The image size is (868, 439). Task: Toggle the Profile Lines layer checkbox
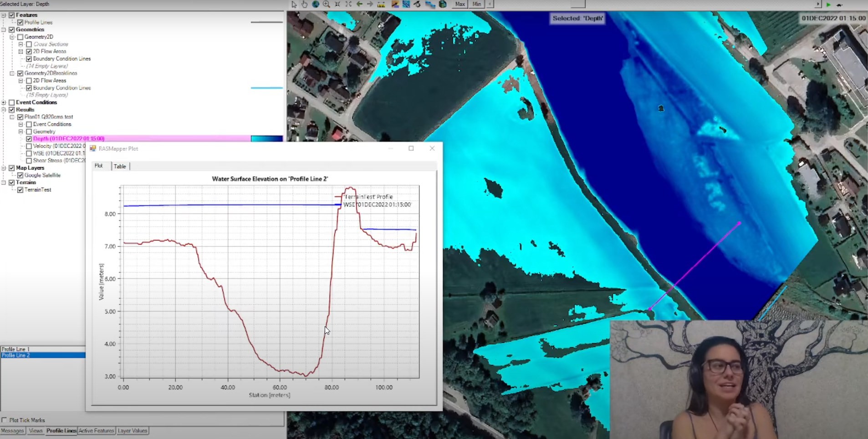(20, 22)
